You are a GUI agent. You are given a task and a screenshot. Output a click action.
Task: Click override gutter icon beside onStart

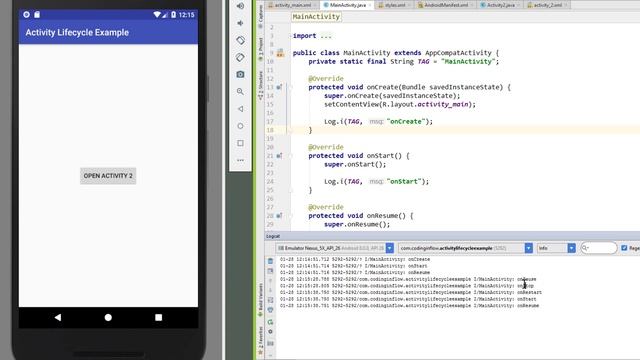(279, 156)
